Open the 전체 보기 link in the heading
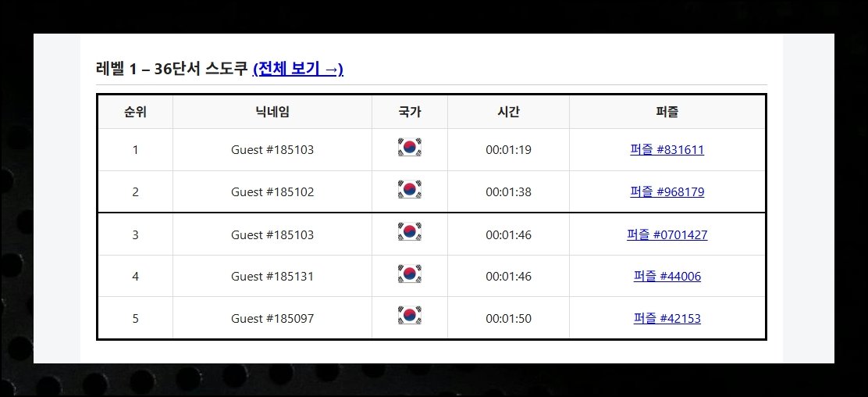The width and height of the screenshot is (868, 397). (x=298, y=70)
